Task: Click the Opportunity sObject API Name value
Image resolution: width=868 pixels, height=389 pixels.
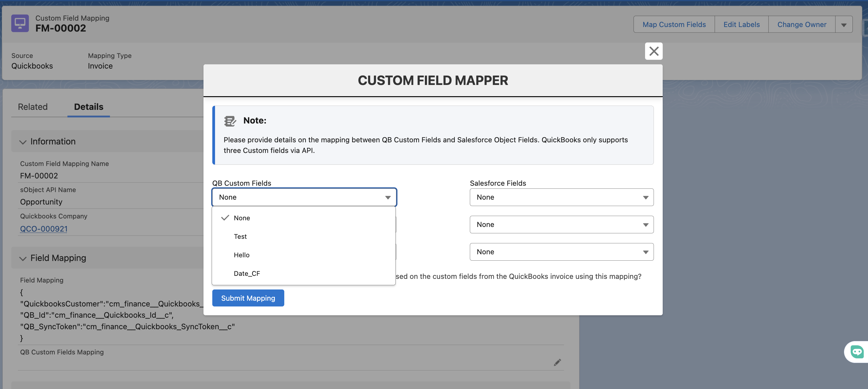Action: click(41, 202)
